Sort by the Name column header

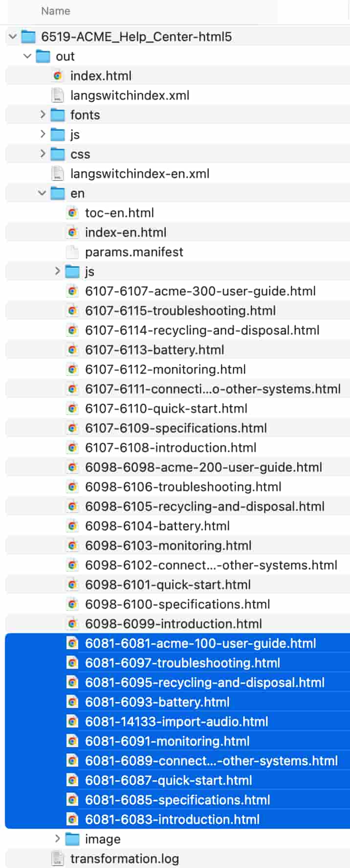click(x=56, y=11)
